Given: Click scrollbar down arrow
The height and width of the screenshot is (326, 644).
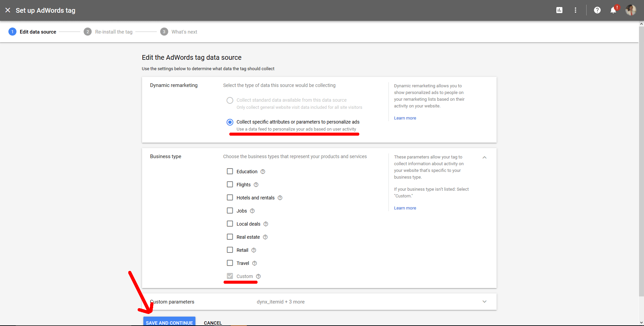Looking at the screenshot, I should 641,323.
